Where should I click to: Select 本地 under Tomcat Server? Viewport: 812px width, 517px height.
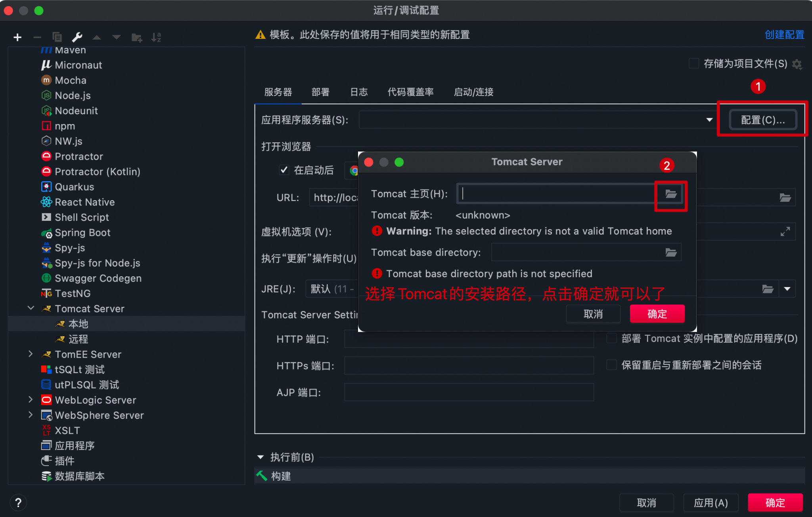[x=126, y=324]
